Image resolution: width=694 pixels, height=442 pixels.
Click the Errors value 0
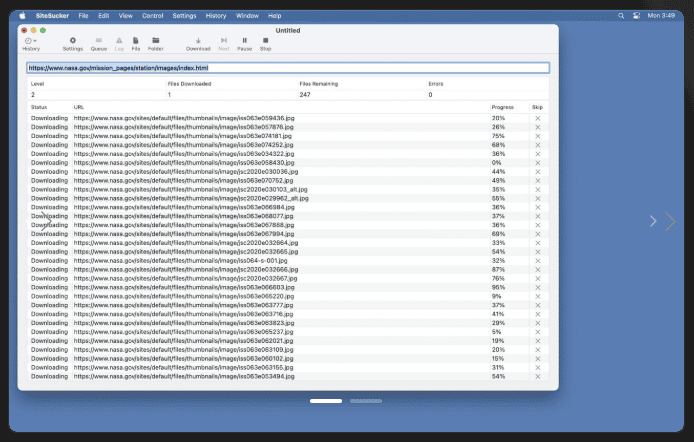[430, 95]
